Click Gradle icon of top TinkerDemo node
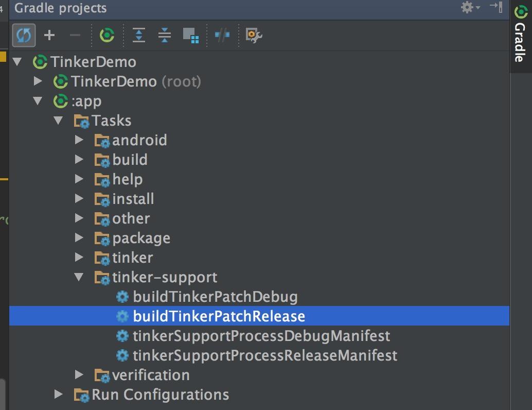This screenshot has width=532, height=410. click(x=40, y=62)
